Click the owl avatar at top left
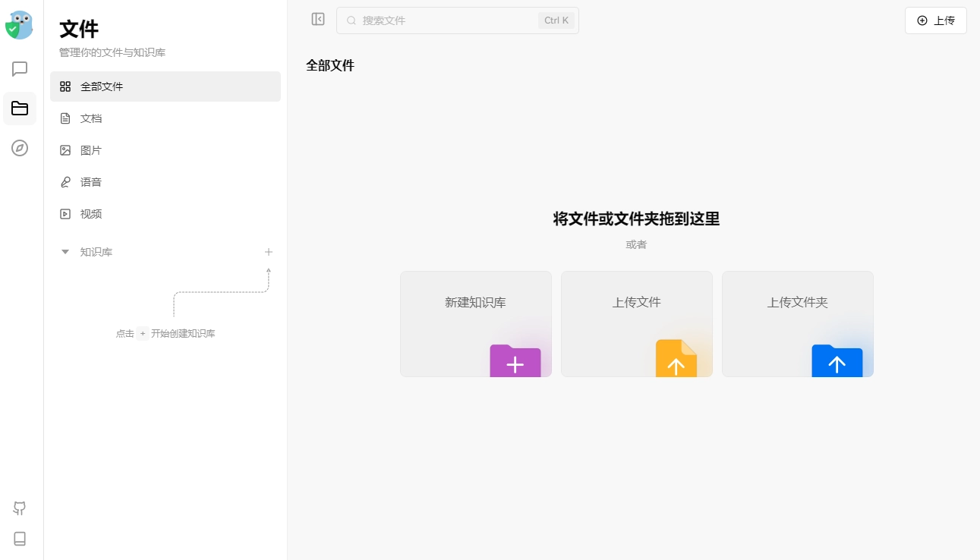Screen dimensions: 980x560 coord(20,25)
